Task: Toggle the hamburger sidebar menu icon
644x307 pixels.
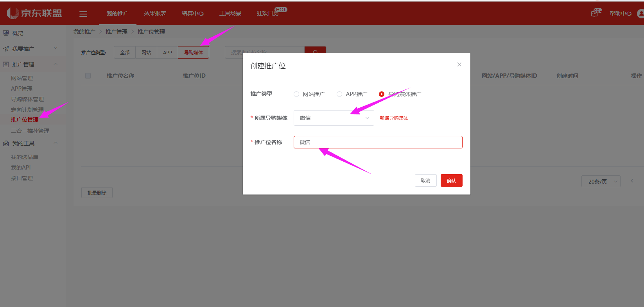Action: pyautogui.click(x=83, y=14)
